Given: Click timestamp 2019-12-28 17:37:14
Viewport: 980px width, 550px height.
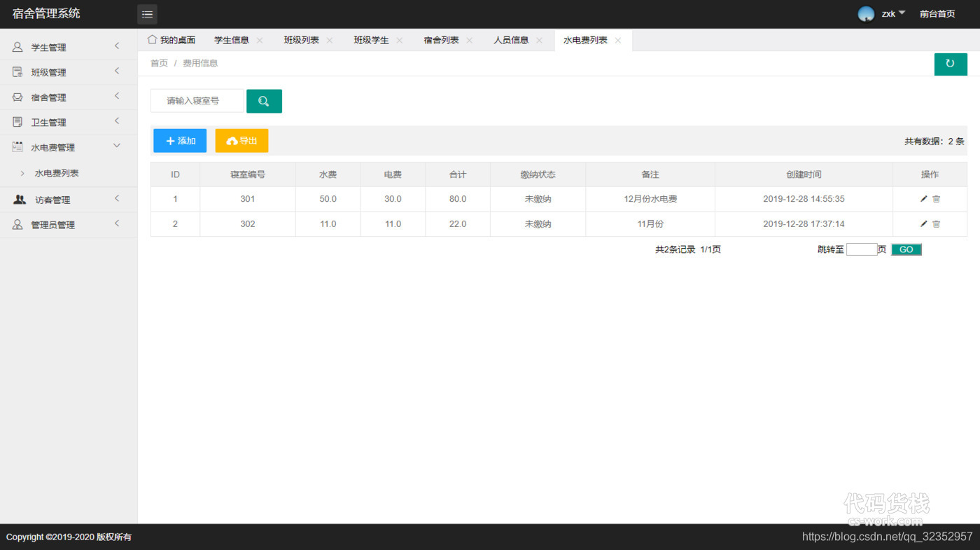Looking at the screenshot, I should click(804, 224).
